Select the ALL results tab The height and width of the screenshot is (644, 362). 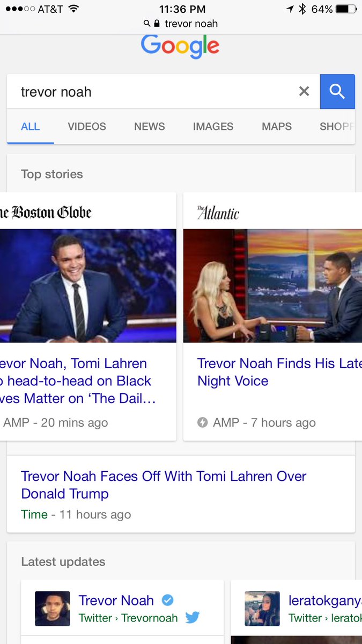[30, 127]
